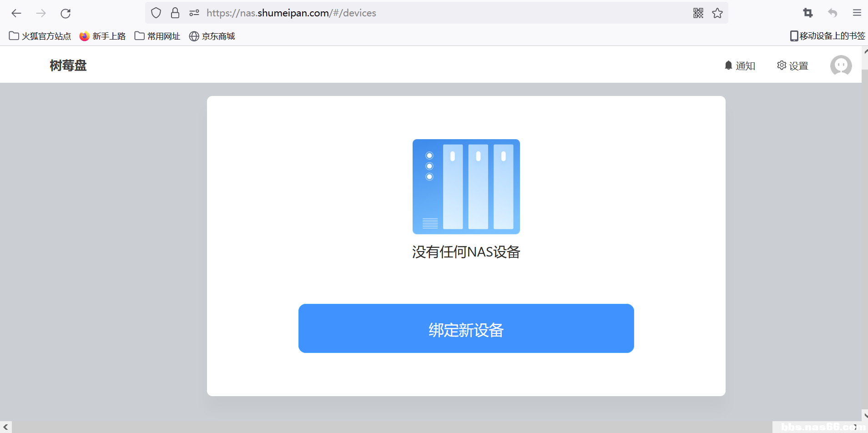View site security padlock info
Image resolution: width=868 pixels, height=433 pixels.
[x=175, y=13]
